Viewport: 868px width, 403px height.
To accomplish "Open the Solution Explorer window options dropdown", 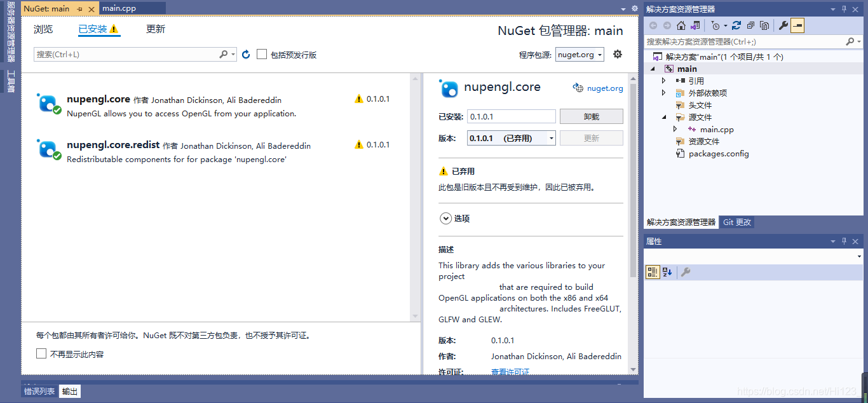I will [833, 9].
